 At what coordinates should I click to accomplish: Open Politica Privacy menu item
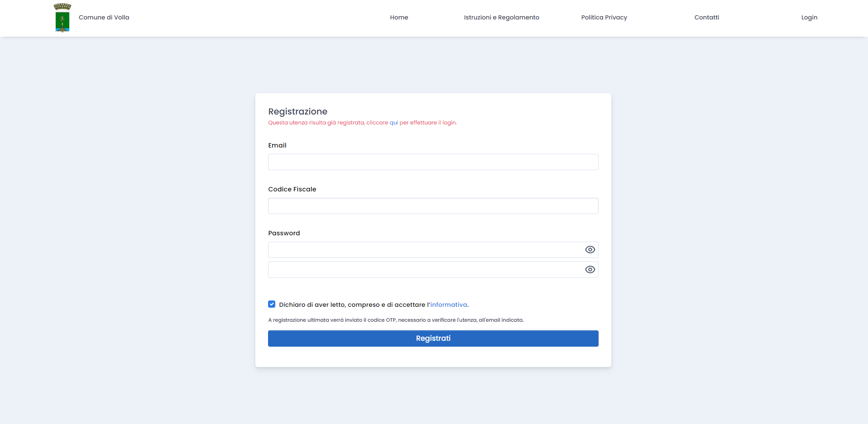(x=604, y=18)
